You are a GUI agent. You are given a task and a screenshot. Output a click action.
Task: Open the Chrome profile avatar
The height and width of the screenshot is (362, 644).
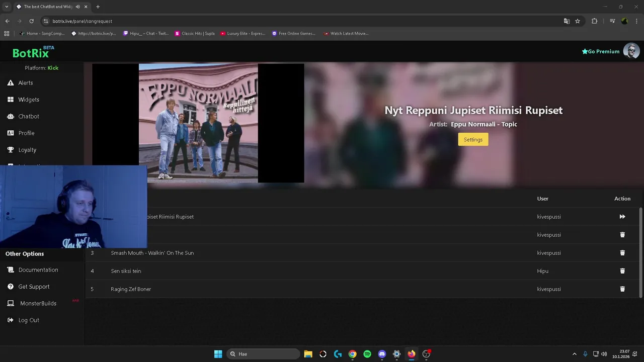[624, 21]
